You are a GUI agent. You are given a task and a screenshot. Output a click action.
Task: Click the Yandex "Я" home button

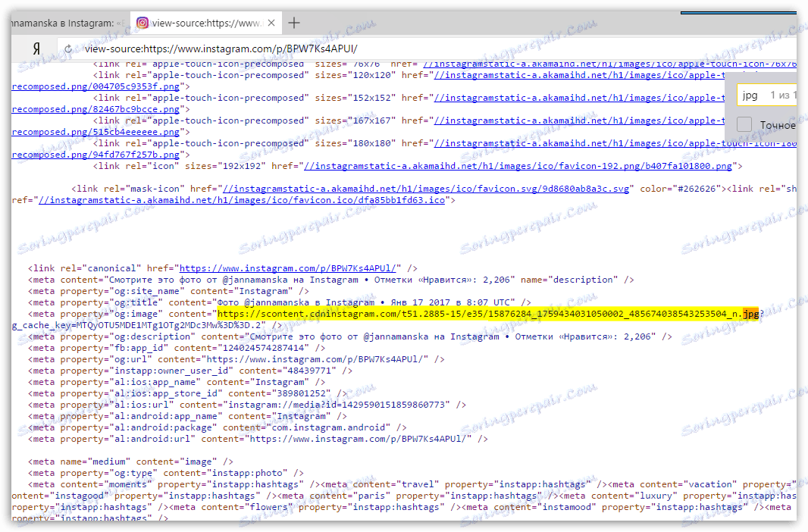coord(36,49)
